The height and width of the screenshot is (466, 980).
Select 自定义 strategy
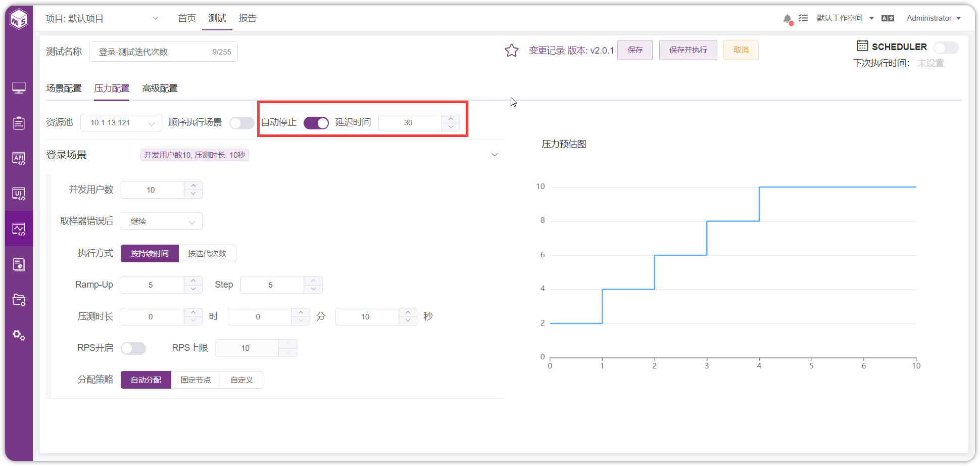pyautogui.click(x=242, y=380)
